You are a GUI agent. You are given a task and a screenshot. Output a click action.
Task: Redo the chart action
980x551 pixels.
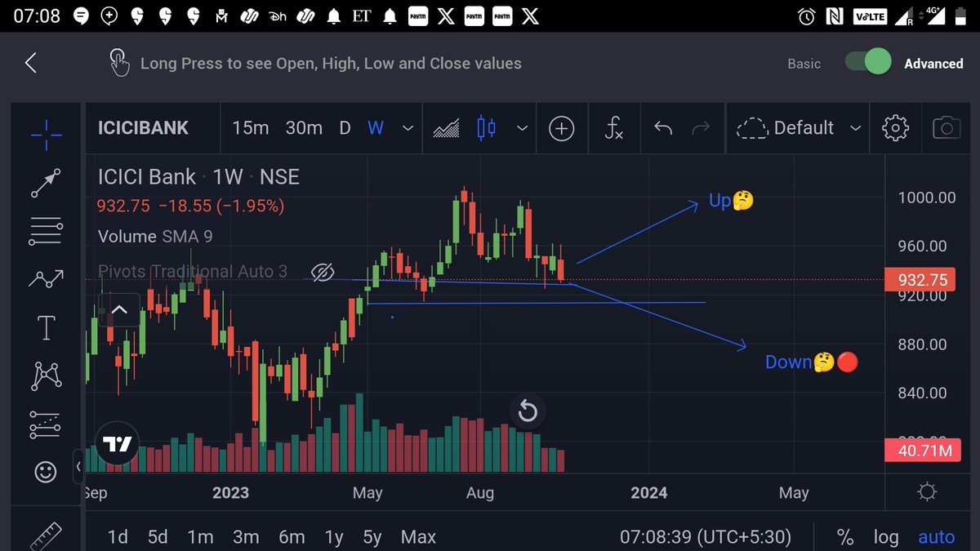click(701, 128)
